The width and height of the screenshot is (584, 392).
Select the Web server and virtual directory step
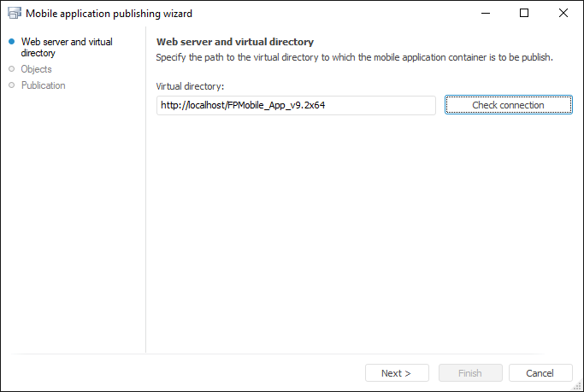[67, 47]
